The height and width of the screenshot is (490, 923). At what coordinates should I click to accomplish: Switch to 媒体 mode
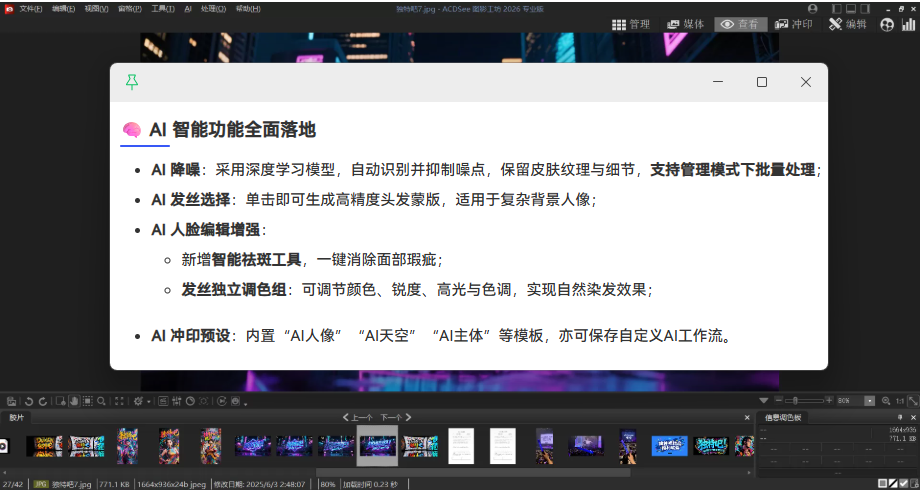[685, 24]
